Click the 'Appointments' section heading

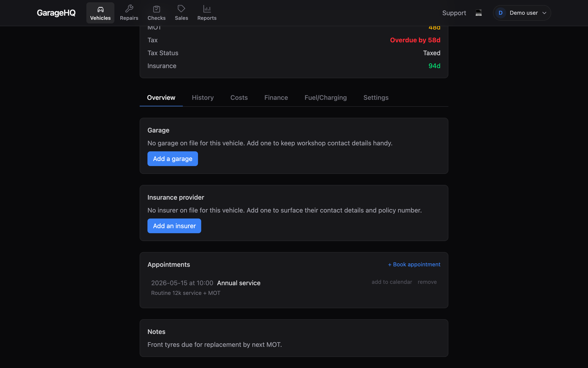[x=169, y=264]
